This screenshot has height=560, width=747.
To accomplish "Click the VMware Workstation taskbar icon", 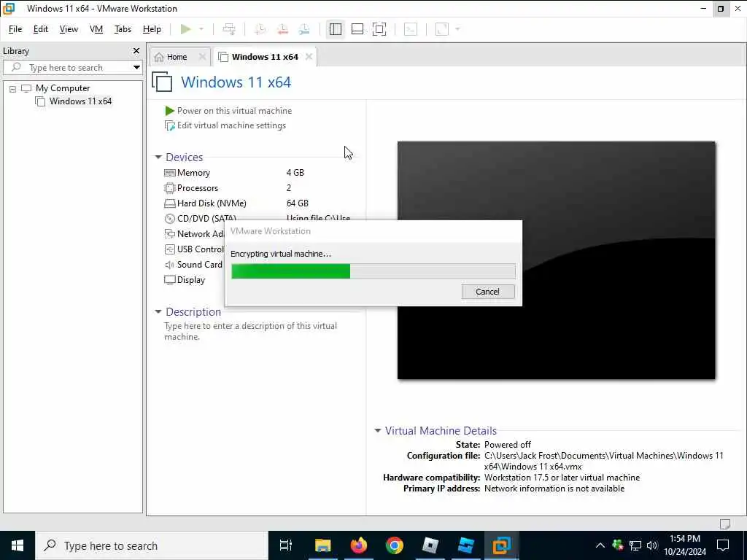I will [501, 545].
